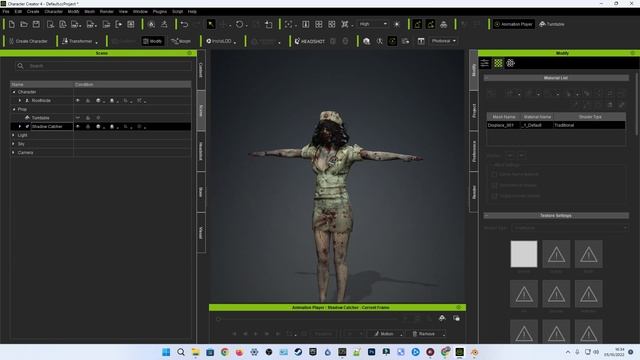
Task: Click the Undo arrow icon
Action: [x=184, y=24]
